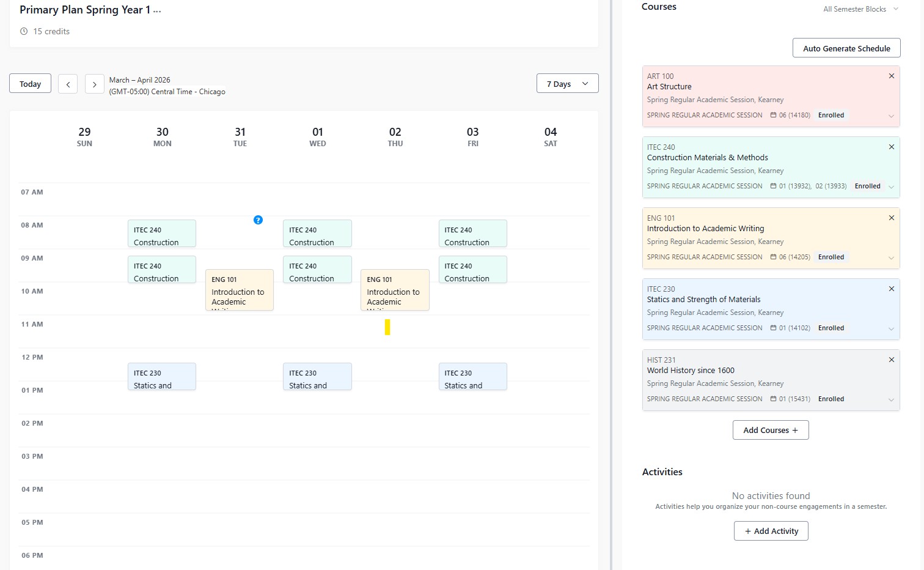Viewport: 924px width, 570px height.
Task: Click section 02 (13933) on ITEC 240
Action: tap(831, 186)
